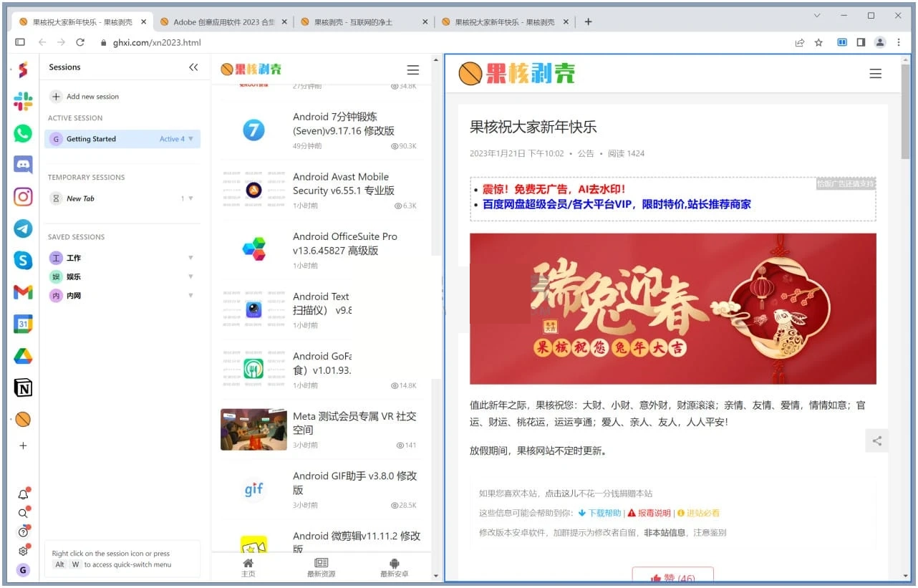Image resolution: width=918 pixels, height=588 pixels.
Task: Open Telegram from the sidebar
Action: 22,228
